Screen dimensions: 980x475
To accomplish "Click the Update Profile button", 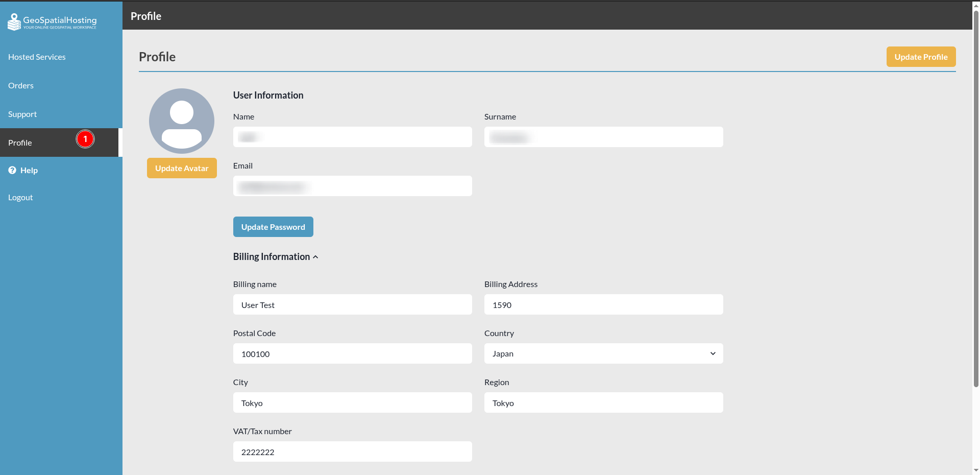I will (x=921, y=57).
